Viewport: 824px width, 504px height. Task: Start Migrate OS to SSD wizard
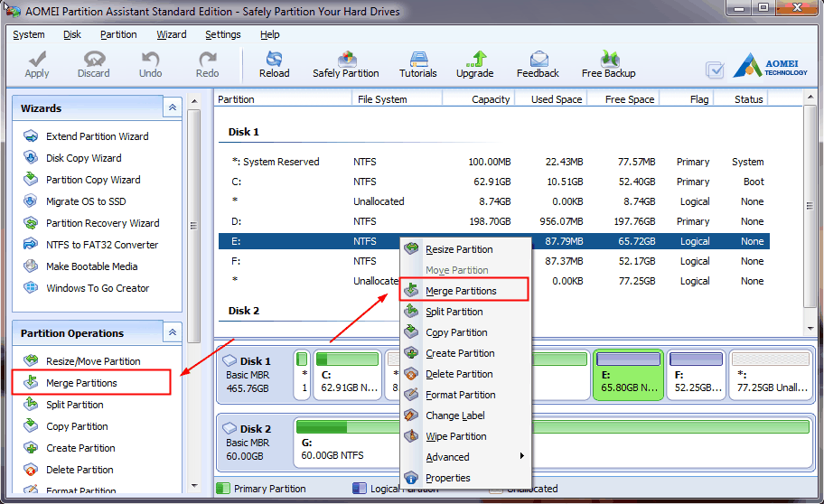pos(75,201)
